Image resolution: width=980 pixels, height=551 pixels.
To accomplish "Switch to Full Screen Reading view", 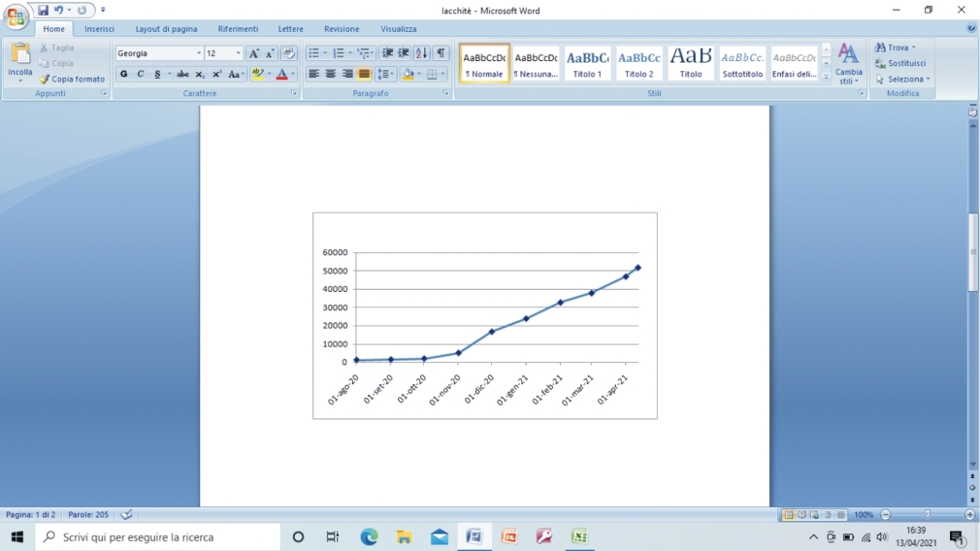I will pos(801,515).
